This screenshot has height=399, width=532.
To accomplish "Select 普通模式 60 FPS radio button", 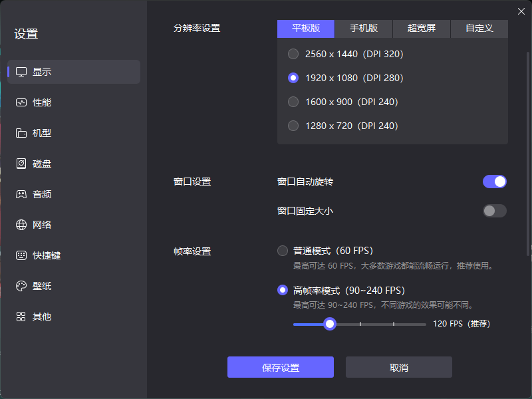I will (283, 251).
